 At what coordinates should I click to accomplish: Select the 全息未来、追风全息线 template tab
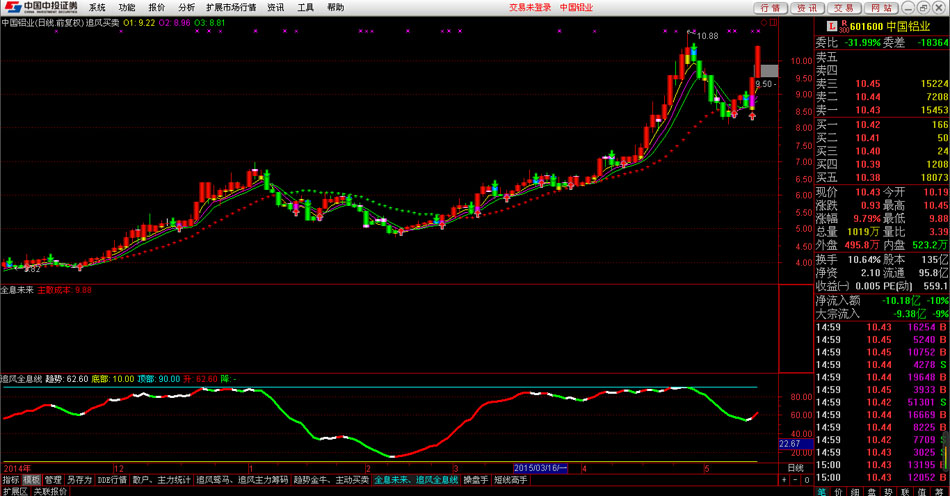(x=416, y=480)
